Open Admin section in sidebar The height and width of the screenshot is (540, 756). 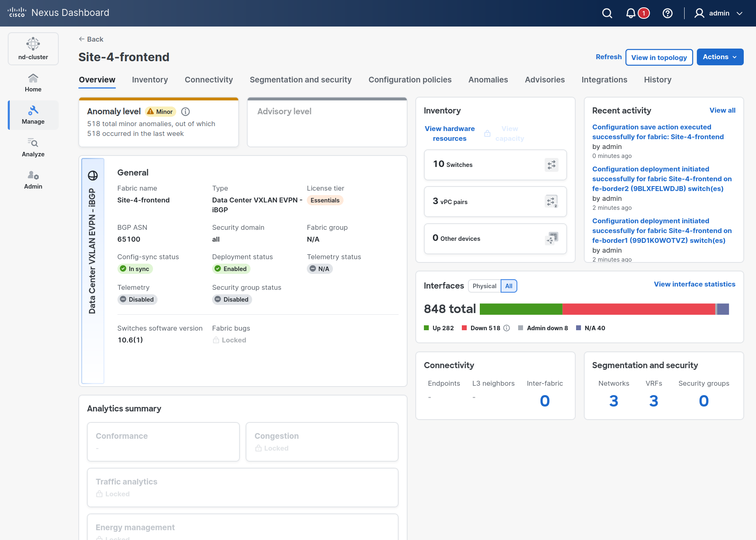coord(33,180)
